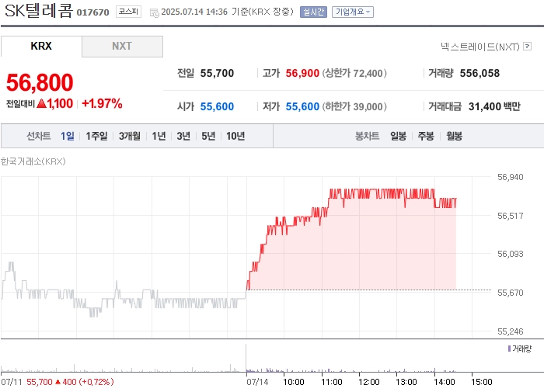Show the 일봉 daily candle chart
This screenshot has width=544, height=392.
coord(398,136)
